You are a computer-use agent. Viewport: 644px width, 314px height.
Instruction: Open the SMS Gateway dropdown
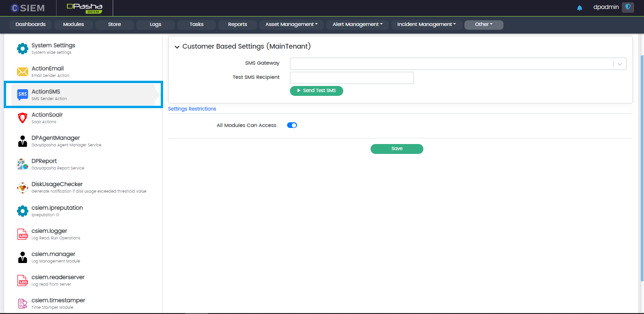point(458,64)
